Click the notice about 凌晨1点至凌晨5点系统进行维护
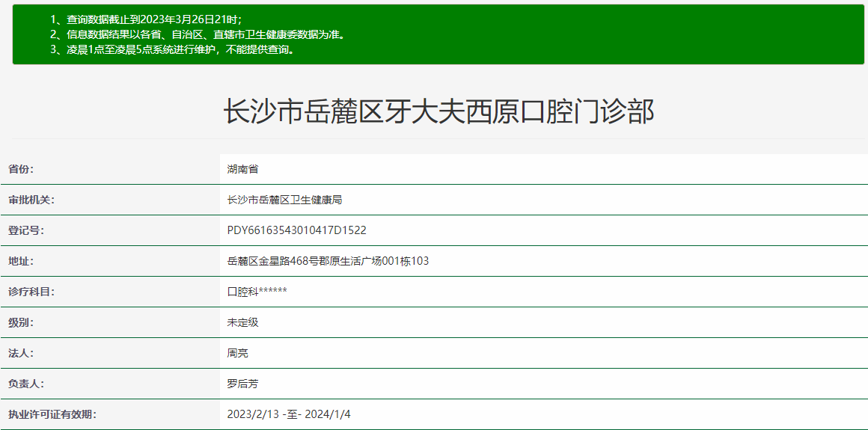This screenshot has width=868, height=430. [x=172, y=50]
